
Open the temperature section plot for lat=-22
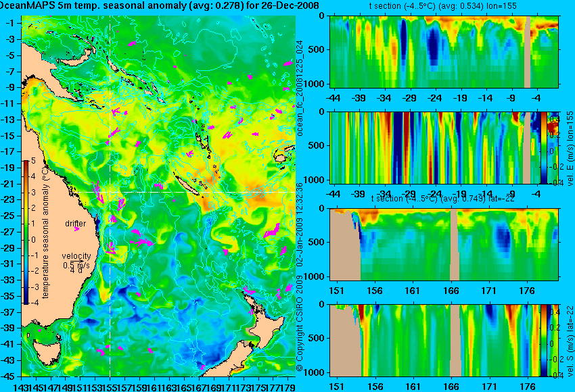[x=444, y=245]
